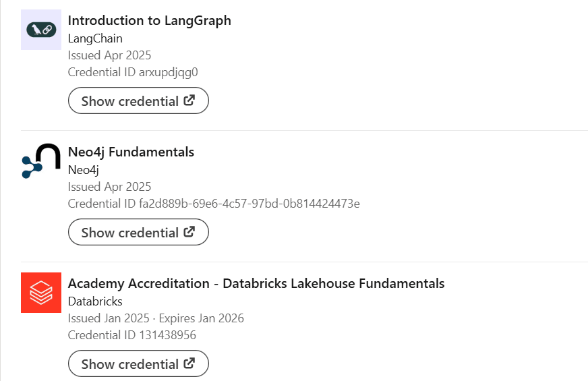This screenshot has width=588, height=381.
Task: Open the Academy Accreditation Databricks Lakehouse title
Action: point(256,283)
